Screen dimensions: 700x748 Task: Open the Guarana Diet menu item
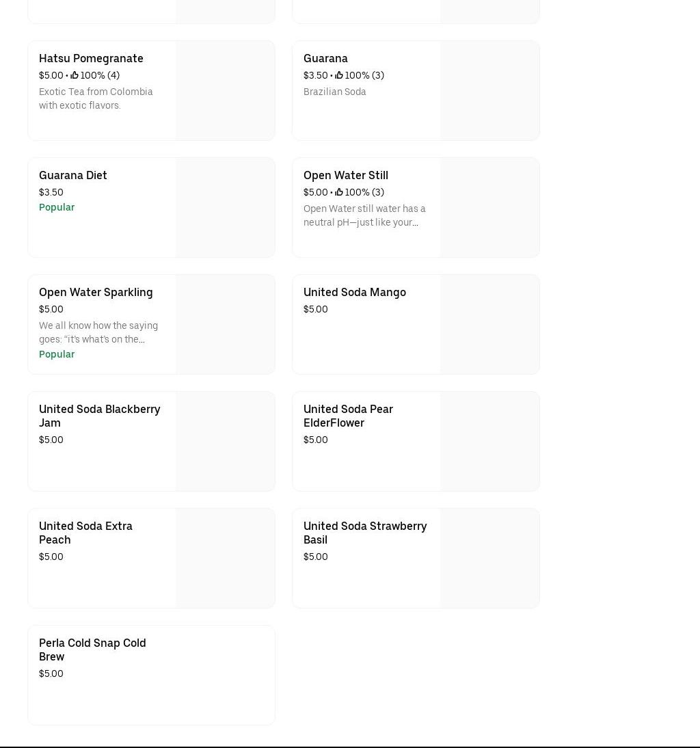(73, 175)
